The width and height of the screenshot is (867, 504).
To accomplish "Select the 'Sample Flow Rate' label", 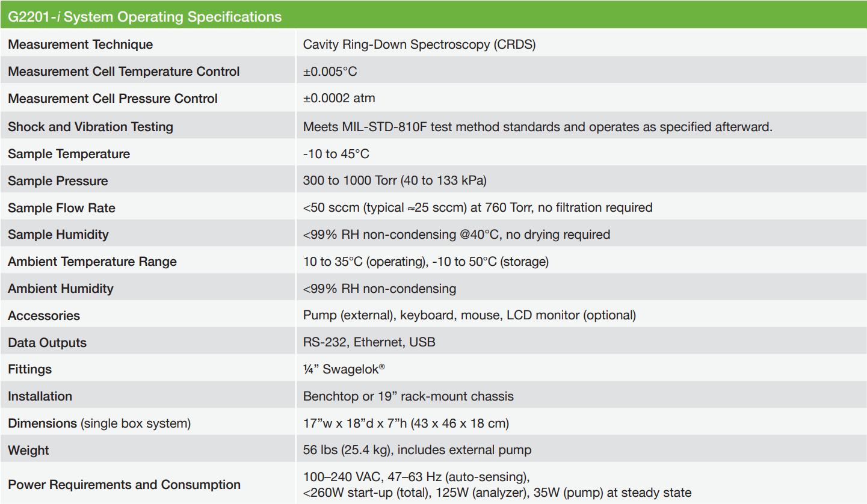I will 62,208.
